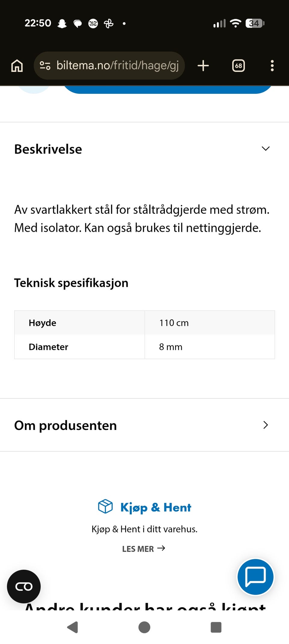The width and height of the screenshot is (289, 644).
Task: Tap the Kjøp & Hent title
Action: coord(156,508)
